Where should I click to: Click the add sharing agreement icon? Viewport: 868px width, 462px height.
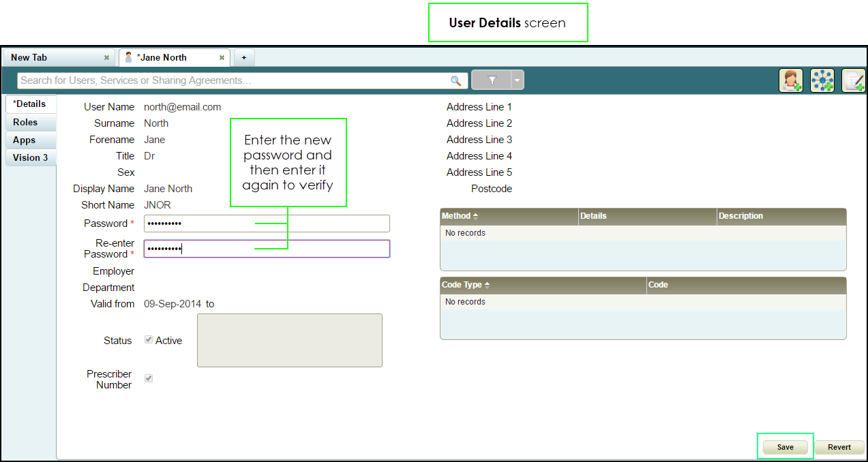(x=853, y=80)
